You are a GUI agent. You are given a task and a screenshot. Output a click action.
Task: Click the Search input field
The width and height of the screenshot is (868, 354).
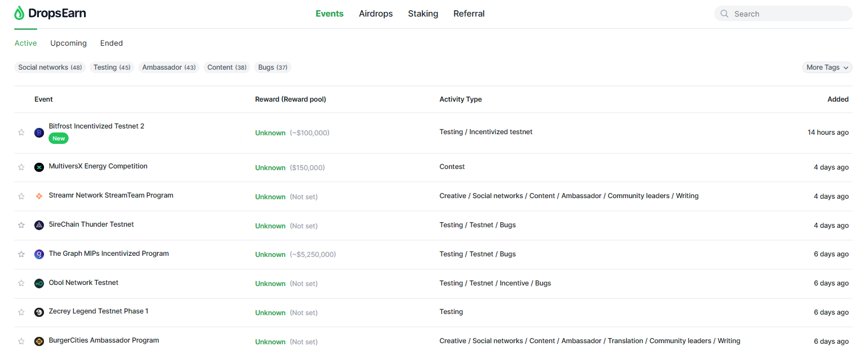[789, 14]
